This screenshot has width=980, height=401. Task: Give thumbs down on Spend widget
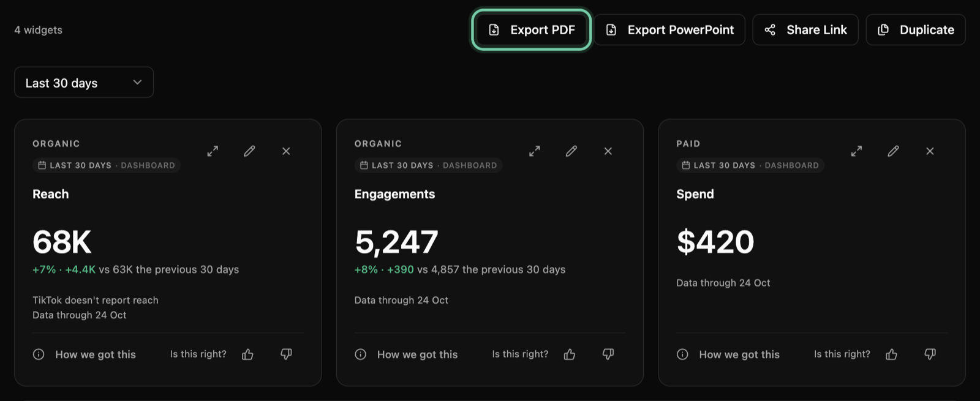(930, 354)
